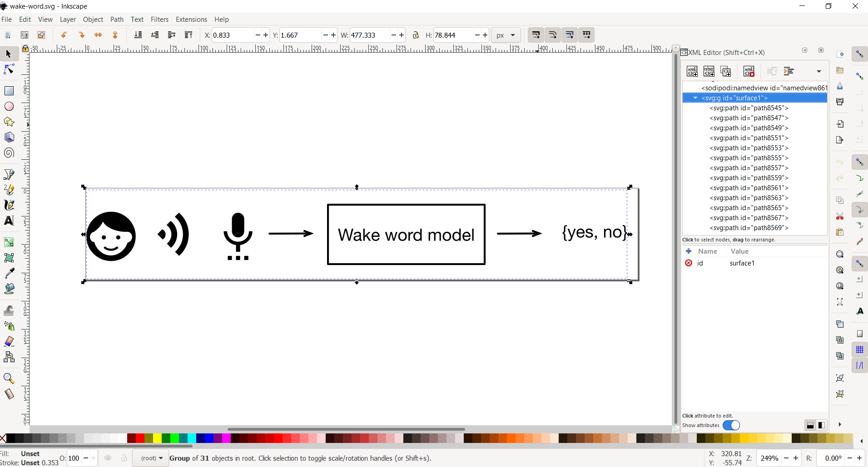
Task: Select the Color picker dropper tool
Action: [x=9, y=273]
